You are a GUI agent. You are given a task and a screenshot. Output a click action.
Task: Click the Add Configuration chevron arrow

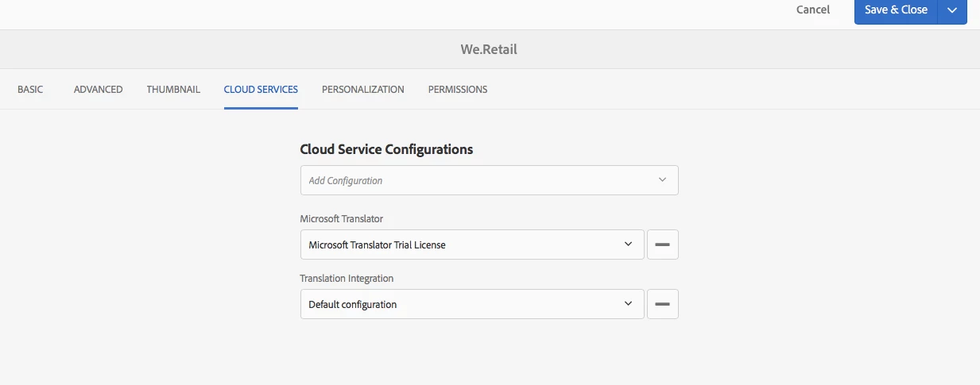(x=662, y=180)
